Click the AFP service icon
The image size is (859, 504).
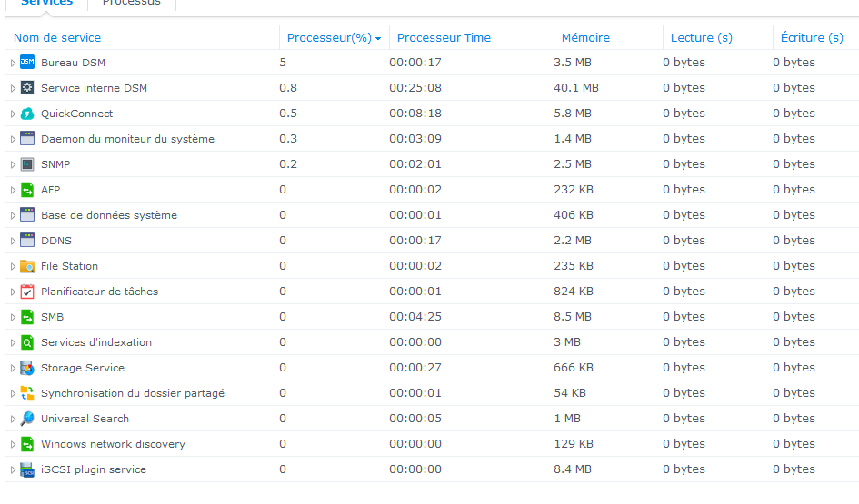point(27,190)
